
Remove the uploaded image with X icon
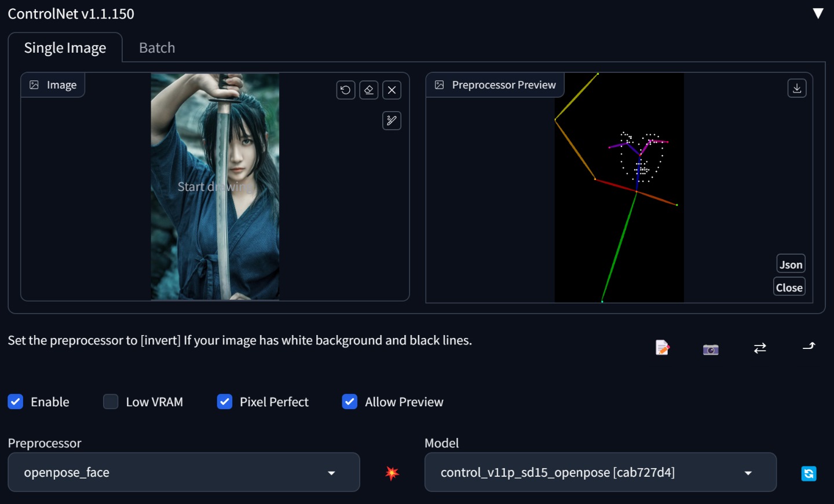pyautogui.click(x=392, y=90)
